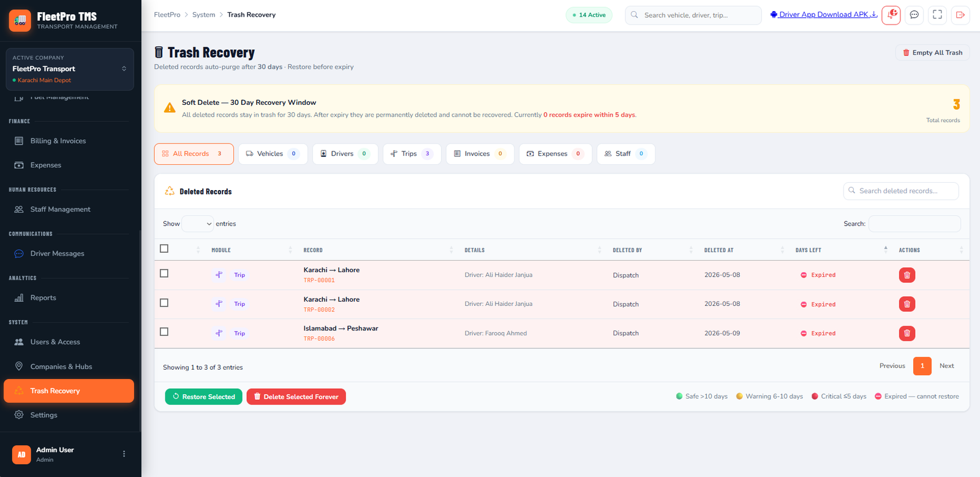The width and height of the screenshot is (980, 477).
Task: Open the Driver App Download APK link
Action: [824, 15]
